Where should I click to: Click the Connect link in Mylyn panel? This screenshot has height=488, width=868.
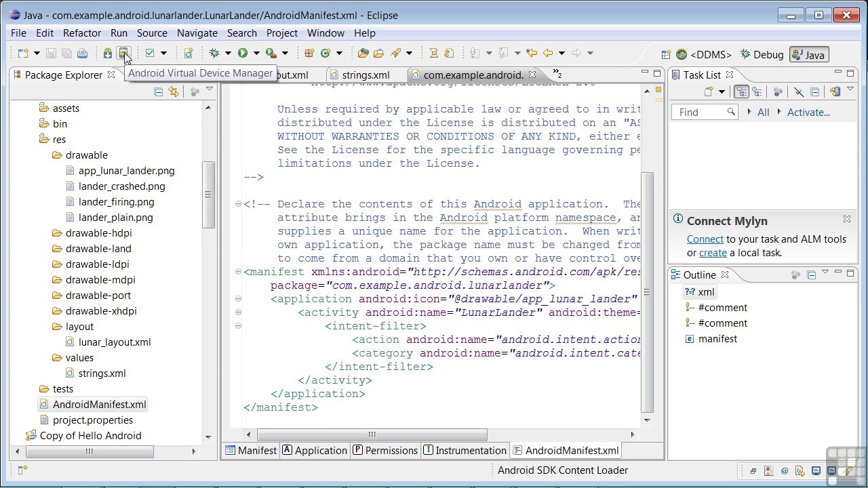point(705,239)
